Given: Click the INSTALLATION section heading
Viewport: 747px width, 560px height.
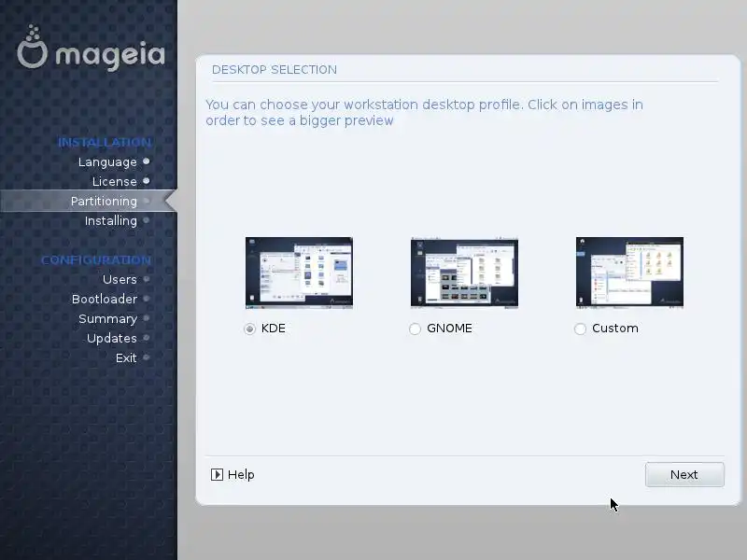Looking at the screenshot, I should coord(105,142).
